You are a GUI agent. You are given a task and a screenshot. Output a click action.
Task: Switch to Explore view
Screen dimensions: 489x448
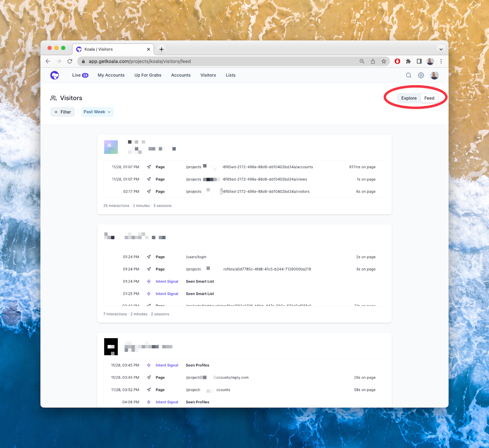pos(409,98)
